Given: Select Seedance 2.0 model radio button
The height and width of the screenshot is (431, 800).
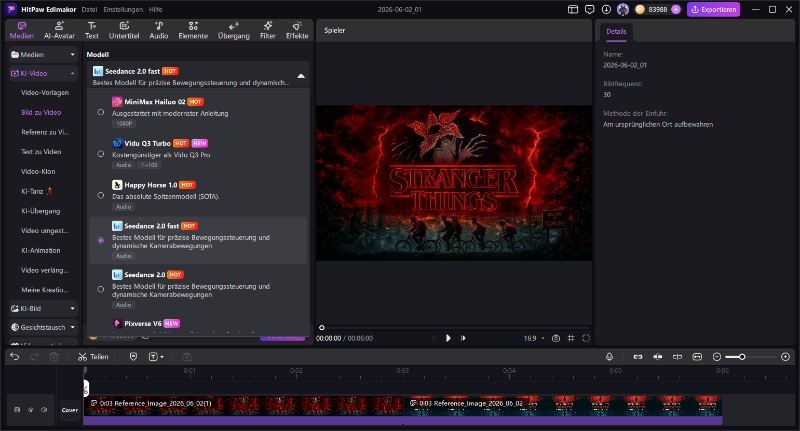Looking at the screenshot, I should [101, 289].
